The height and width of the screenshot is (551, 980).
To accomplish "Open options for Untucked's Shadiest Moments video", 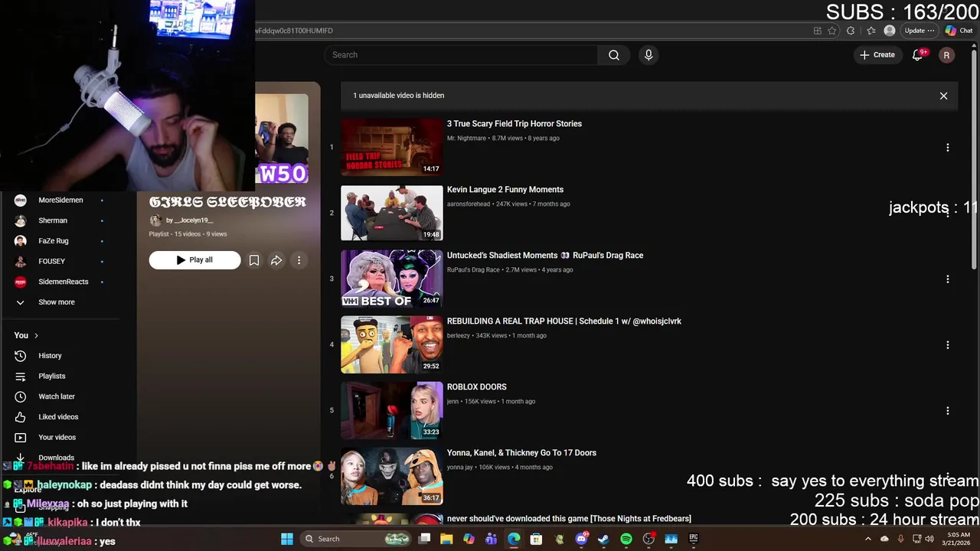I will (947, 279).
